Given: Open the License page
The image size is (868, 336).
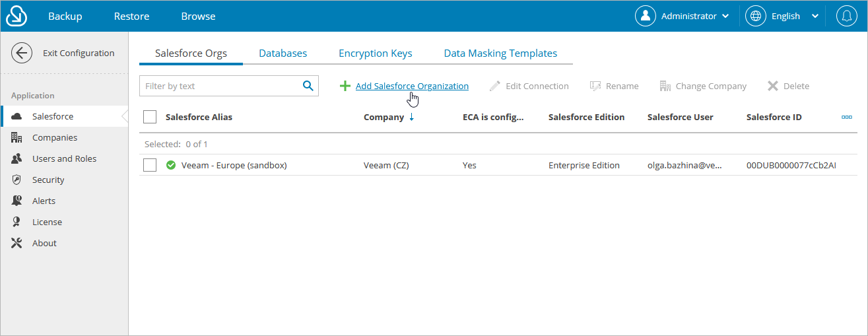Looking at the screenshot, I should point(47,222).
